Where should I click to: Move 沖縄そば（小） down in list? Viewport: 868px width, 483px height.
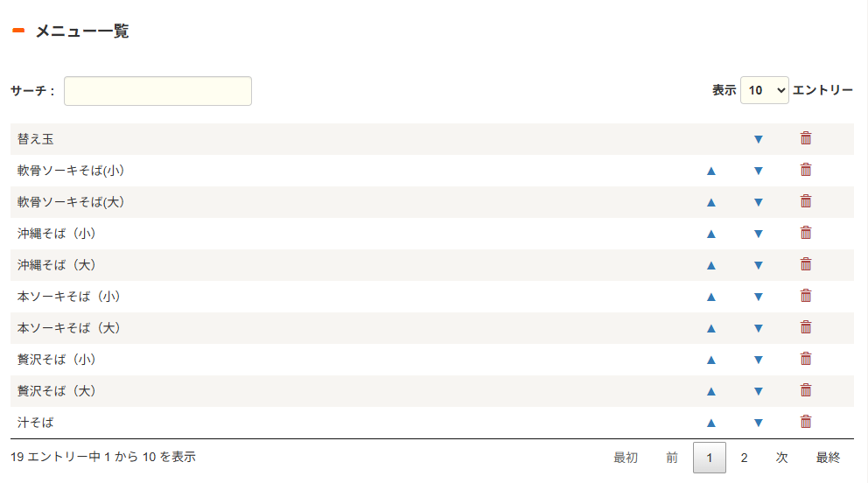coord(759,234)
